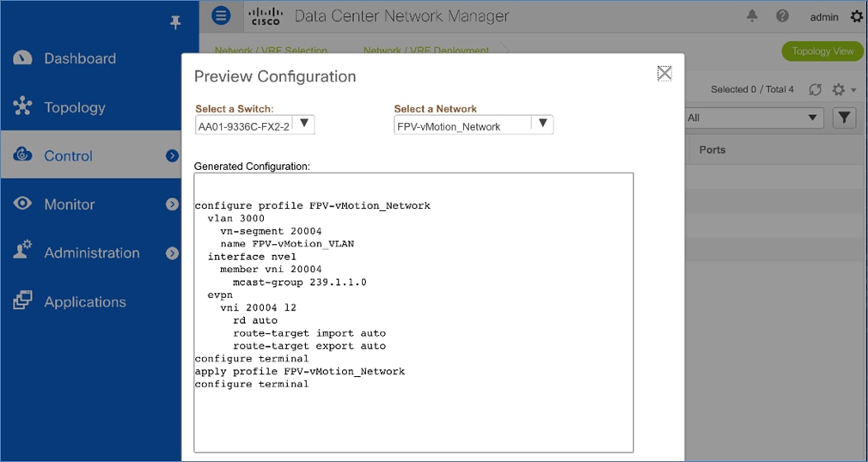The height and width of the screenshot is (462, 868).
Task: Click the Cisco logo
Action: point(266,16)
